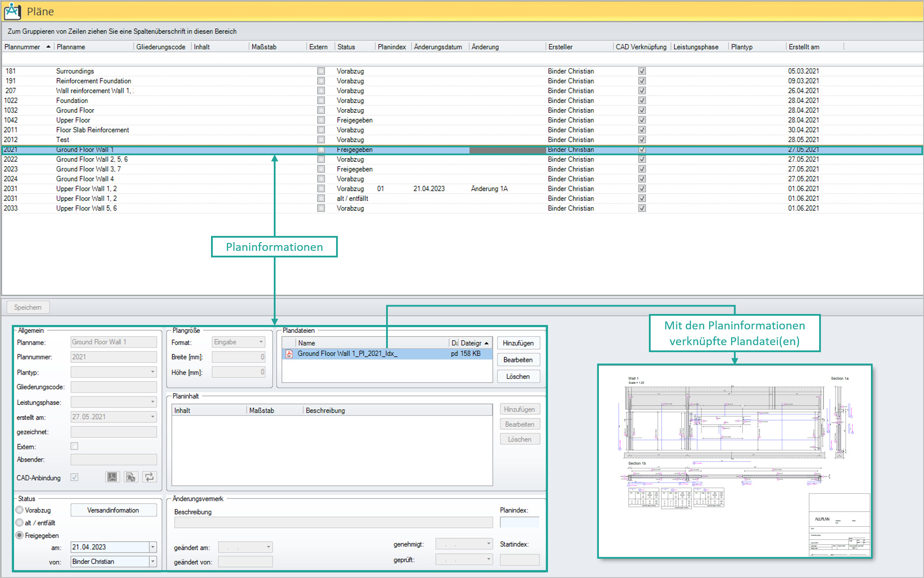Viewport: 924px width, 578px height.
Task: Click the PDF file icon in Plandateien list
Action: [x=289, y=354]
